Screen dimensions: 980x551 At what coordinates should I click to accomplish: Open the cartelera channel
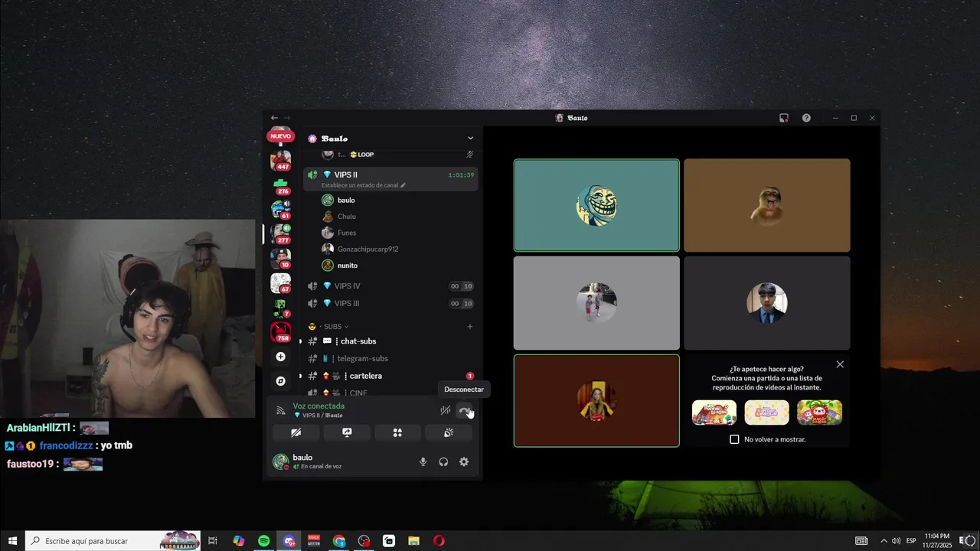(x=390, y=376)
